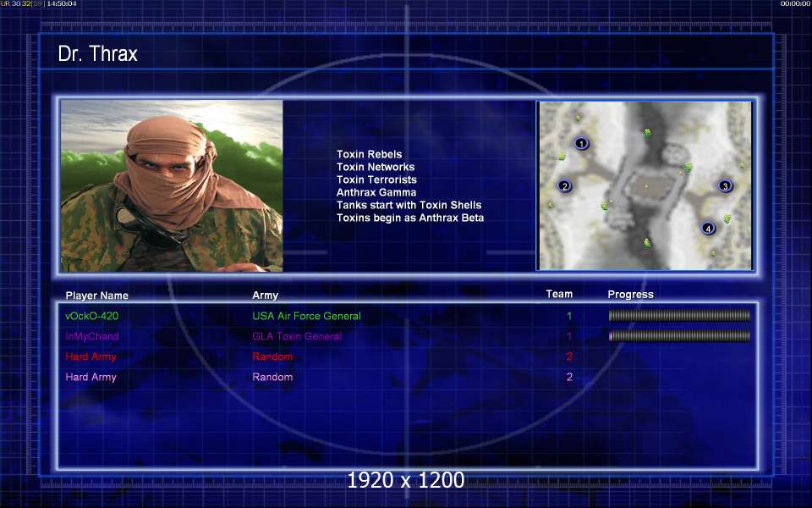Click team number for purple Hard Army
This screenshot has height=508, width=812.
tap(569, 377)
